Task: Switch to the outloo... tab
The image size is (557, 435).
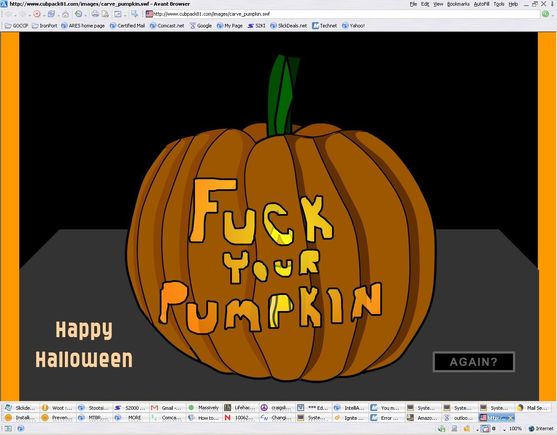Action: 460,418
